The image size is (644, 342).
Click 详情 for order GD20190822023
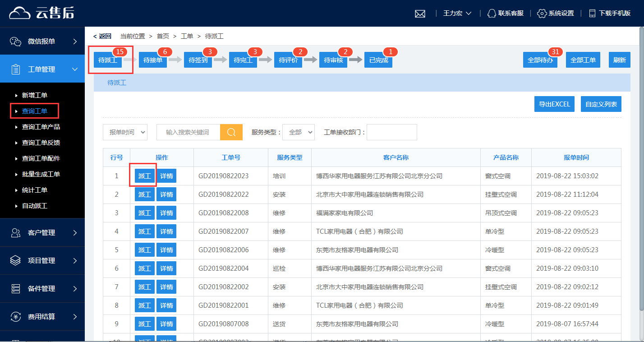[x=166, y=176]
